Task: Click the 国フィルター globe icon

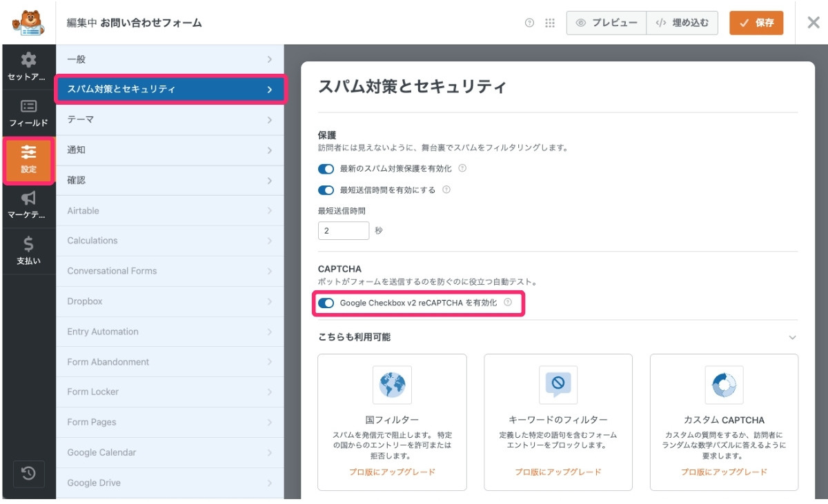Action: pos(392,385)
